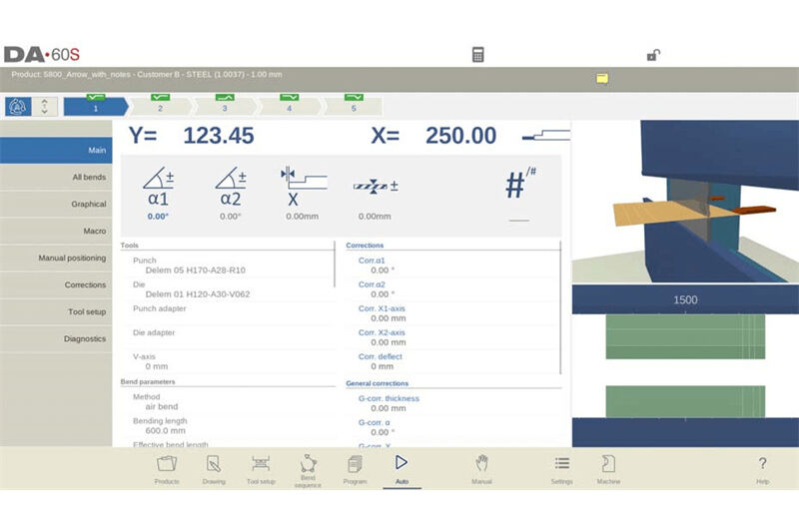Open the Drawing mode icon

pyautogui.click(x=214, y=468)
